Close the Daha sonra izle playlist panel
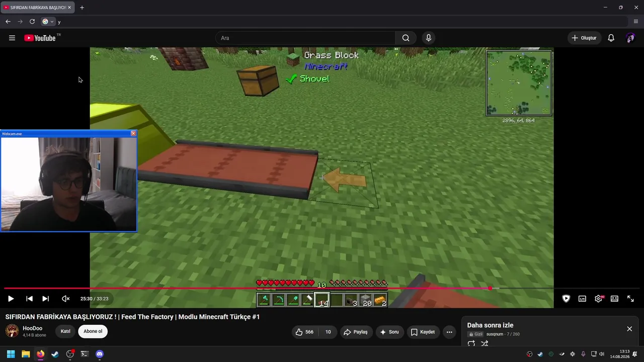The width and height of the screenshot is (644, 362). [629, 329]
